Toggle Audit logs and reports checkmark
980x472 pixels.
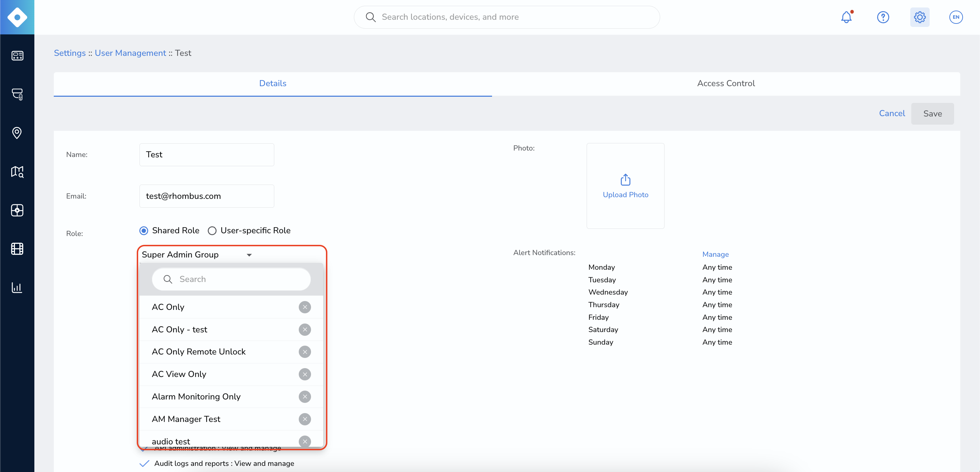click(x=144, y=463)
